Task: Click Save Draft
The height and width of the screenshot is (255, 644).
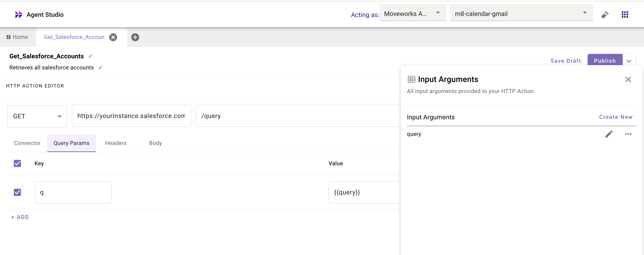Action: pos(565,61)
